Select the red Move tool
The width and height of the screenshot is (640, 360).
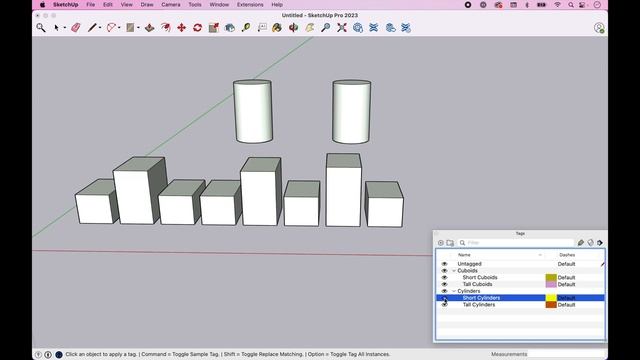coord(182,27)
